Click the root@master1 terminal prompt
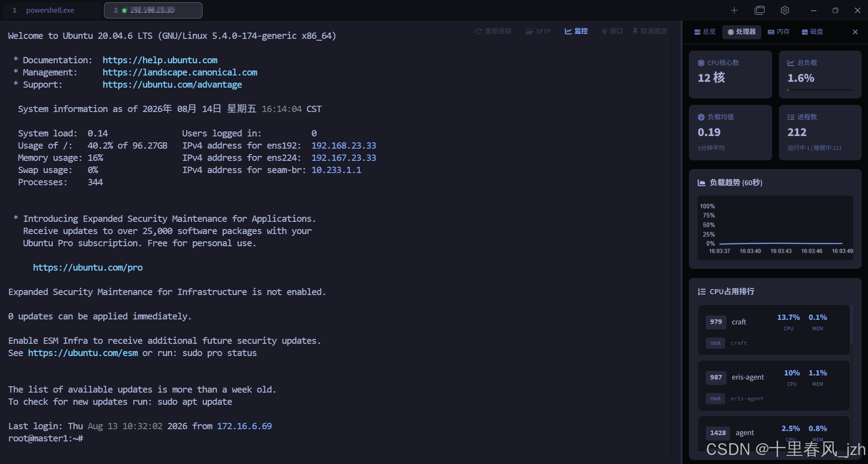868x464 pixels. [46, 438]
